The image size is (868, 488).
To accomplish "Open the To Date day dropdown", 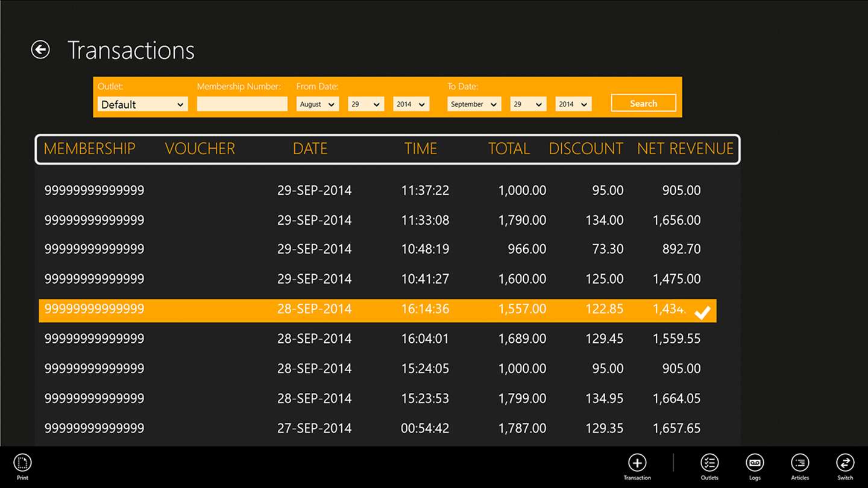I will tap(529, 104).
